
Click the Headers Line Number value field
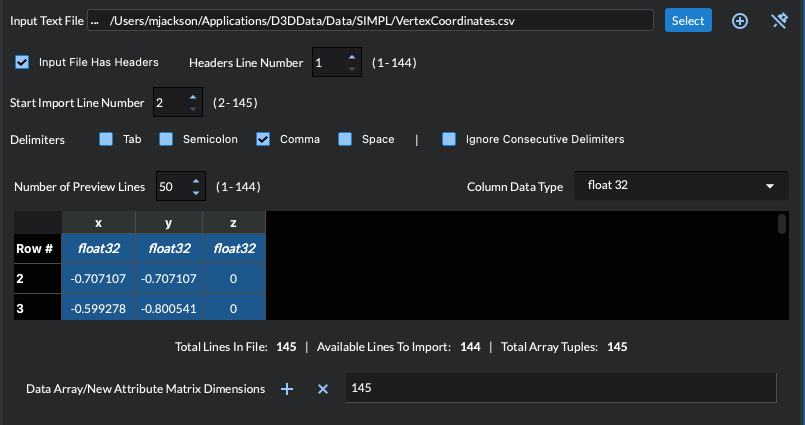click(x=329, y=63)
